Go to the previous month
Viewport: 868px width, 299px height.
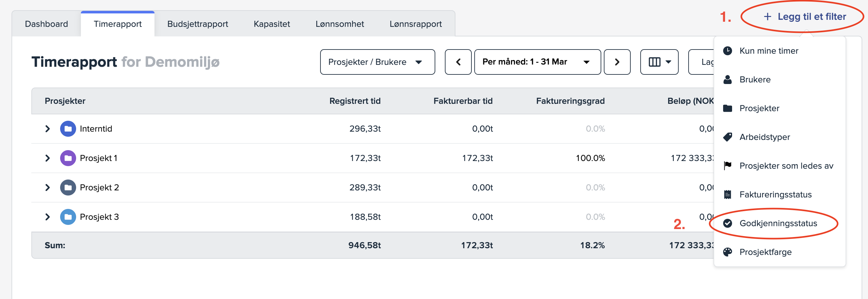458,62
